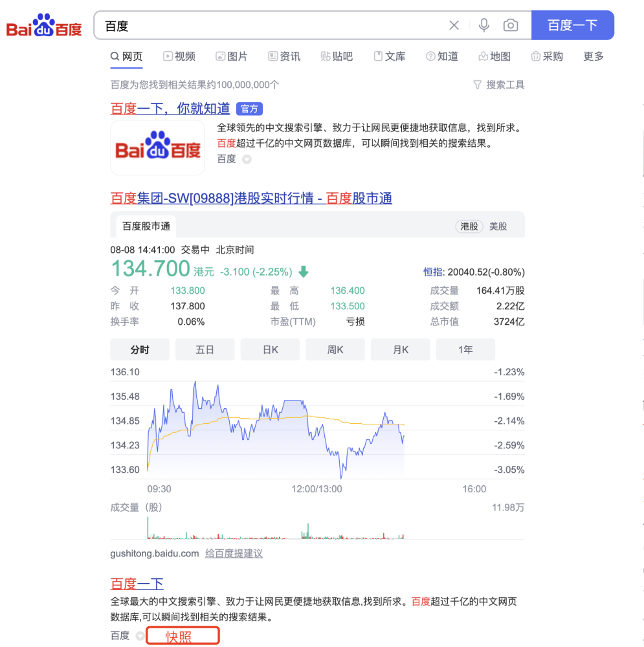Select the 1年 chart range
Image resolution: width=644 pixels, height=647 pixels.
[x=465, y=349]
